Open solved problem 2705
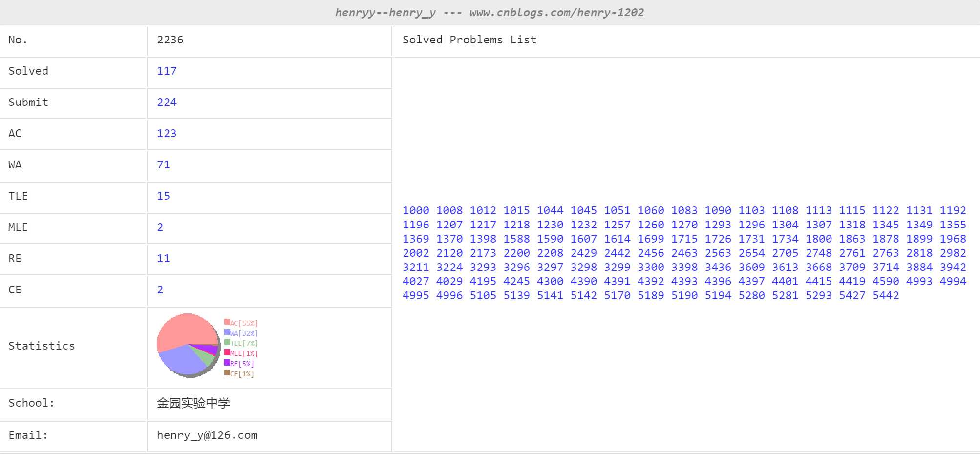 point(785,253)
